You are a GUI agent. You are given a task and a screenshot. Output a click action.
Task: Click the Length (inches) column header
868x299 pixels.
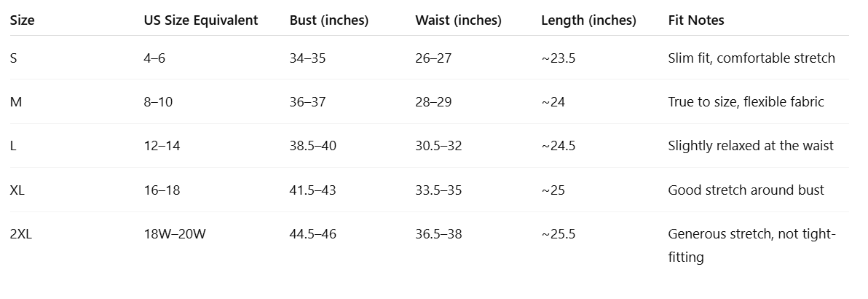pos(588,20)
